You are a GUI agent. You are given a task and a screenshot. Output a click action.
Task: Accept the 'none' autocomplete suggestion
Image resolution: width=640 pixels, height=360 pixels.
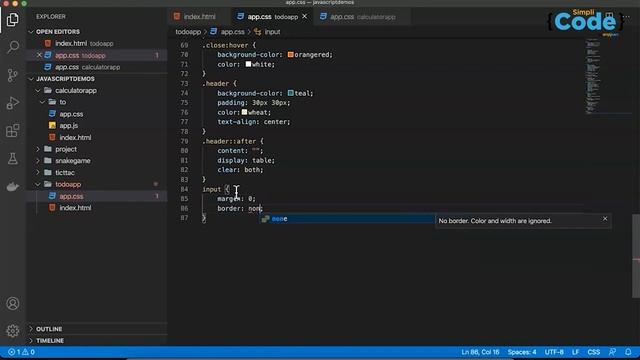[348, 219]
